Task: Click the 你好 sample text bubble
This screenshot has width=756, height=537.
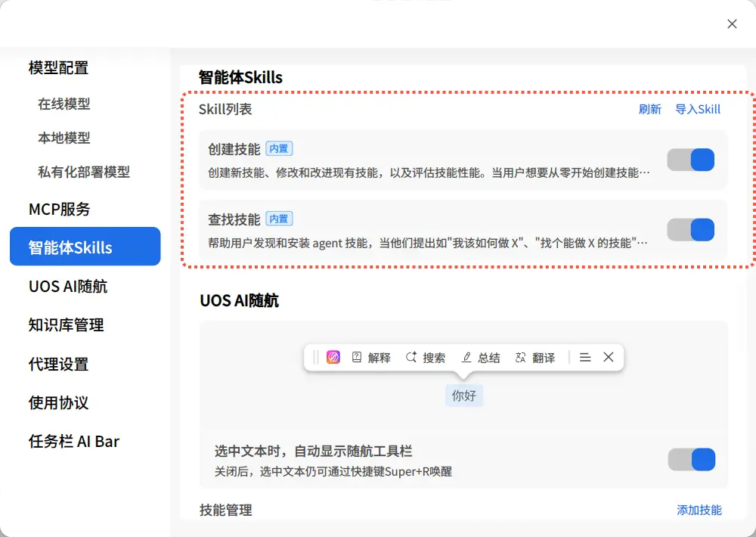Action: 463,396
